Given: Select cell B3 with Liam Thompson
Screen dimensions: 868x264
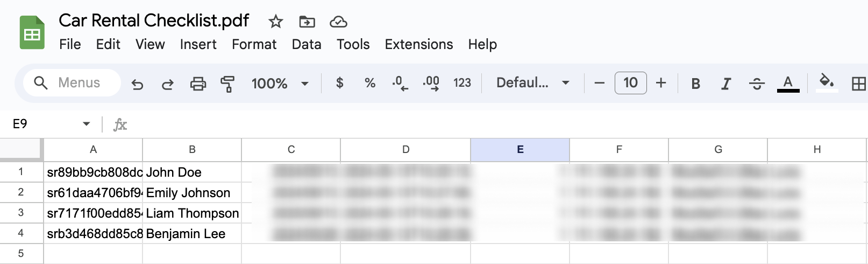Looking at the screenshot, I should tap(192, 213).
